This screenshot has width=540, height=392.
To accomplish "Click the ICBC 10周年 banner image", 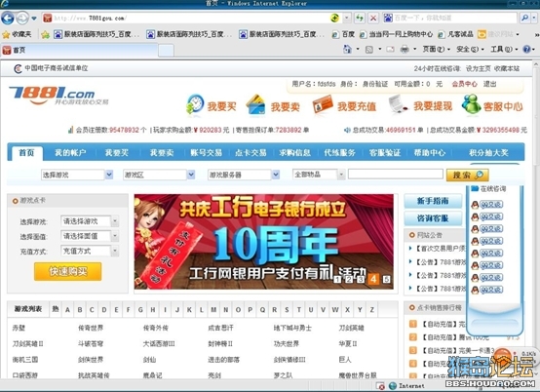I will 264,242.
